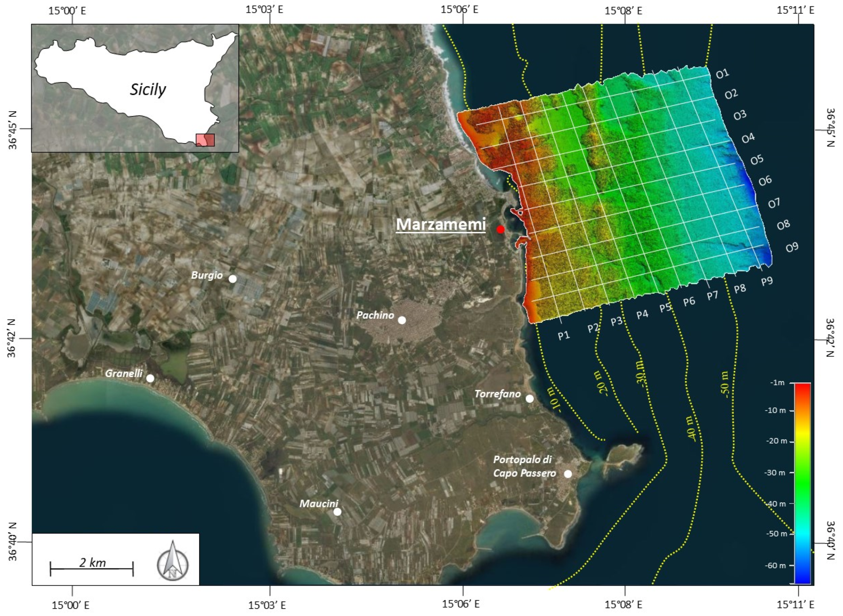Click the P1 survey line label
843x616 pixels.
(564, 335)
